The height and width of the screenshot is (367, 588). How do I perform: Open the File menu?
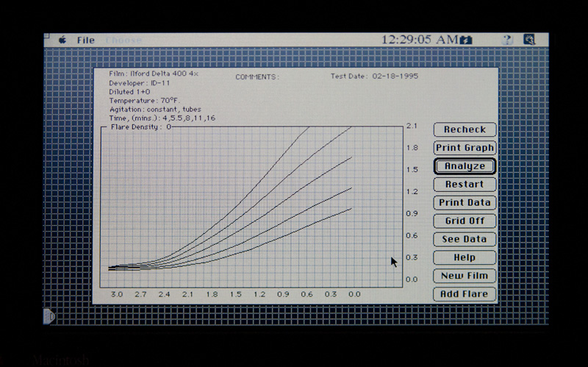pos(86,40)
